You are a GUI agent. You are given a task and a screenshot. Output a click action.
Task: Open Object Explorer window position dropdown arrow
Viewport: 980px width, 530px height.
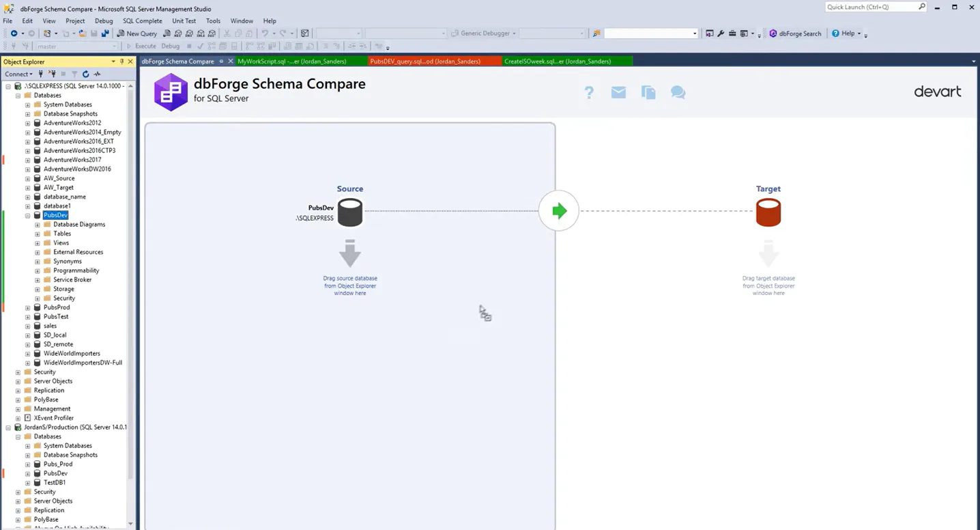tap(113, 61)
